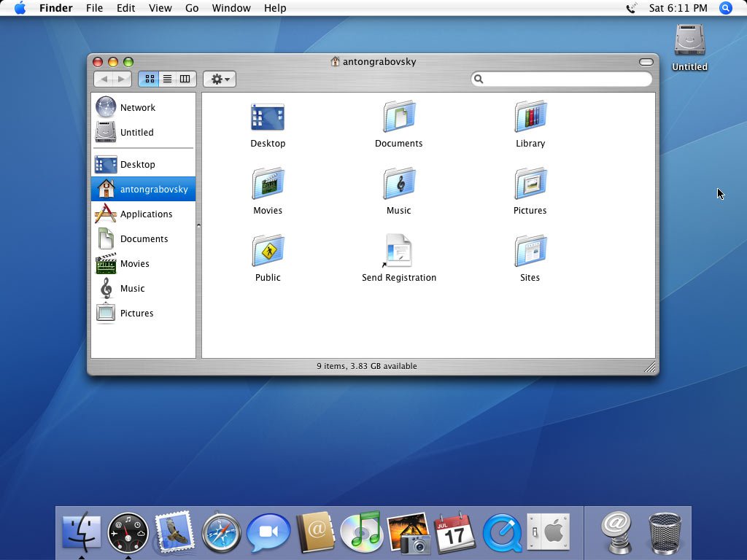Open the Apple menu
The width and height of the screenshot is (747, 560).
pos(20,8)
